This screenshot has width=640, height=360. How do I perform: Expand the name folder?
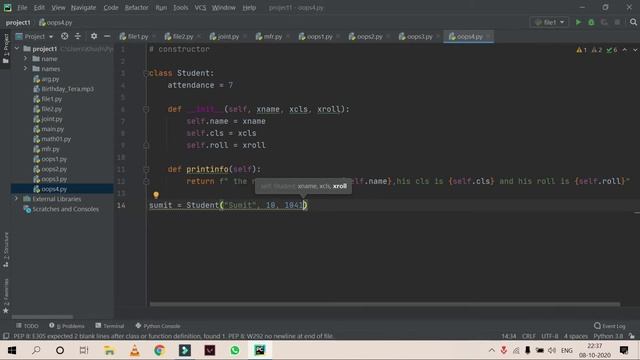coord(26,59)
